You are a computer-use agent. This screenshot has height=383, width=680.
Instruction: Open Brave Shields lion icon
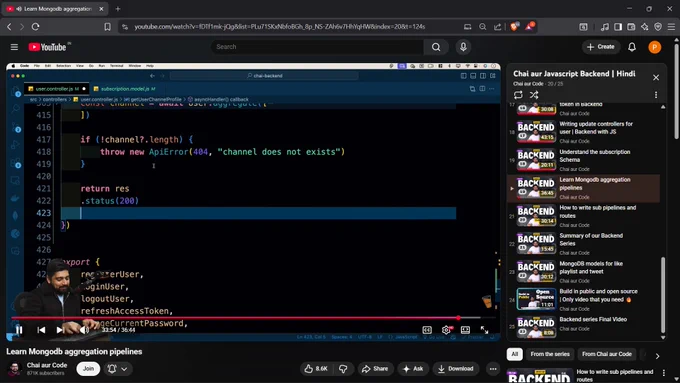(514, 26)
